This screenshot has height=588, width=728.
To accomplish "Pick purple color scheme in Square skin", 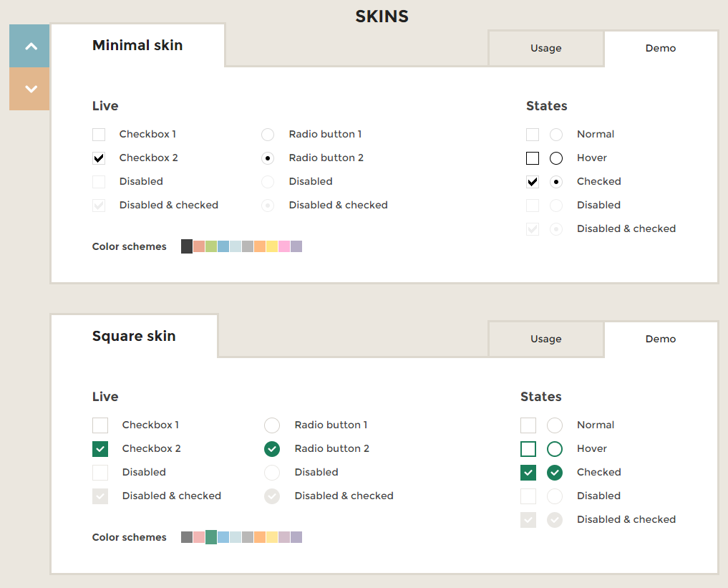I will [x=296, y=537].
